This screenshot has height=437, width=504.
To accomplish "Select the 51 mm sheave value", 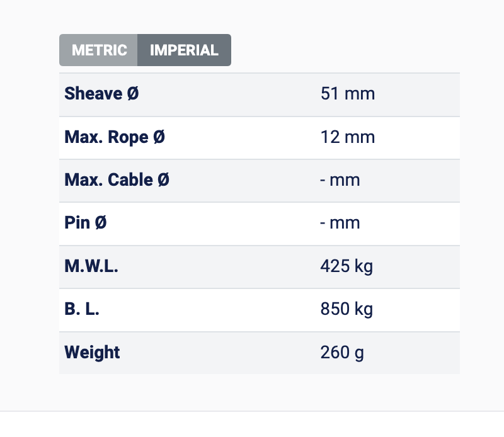I will coord(347,94).
